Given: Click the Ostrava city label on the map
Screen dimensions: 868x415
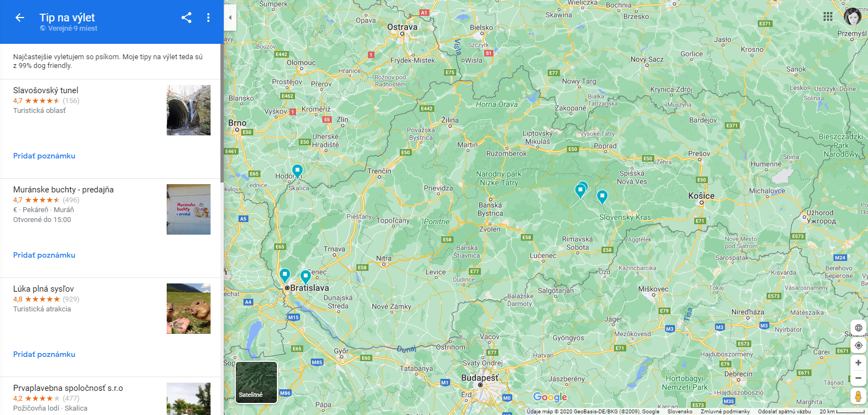Looking at the screenshot, I should pyautogui.click(x=402, y=27).
